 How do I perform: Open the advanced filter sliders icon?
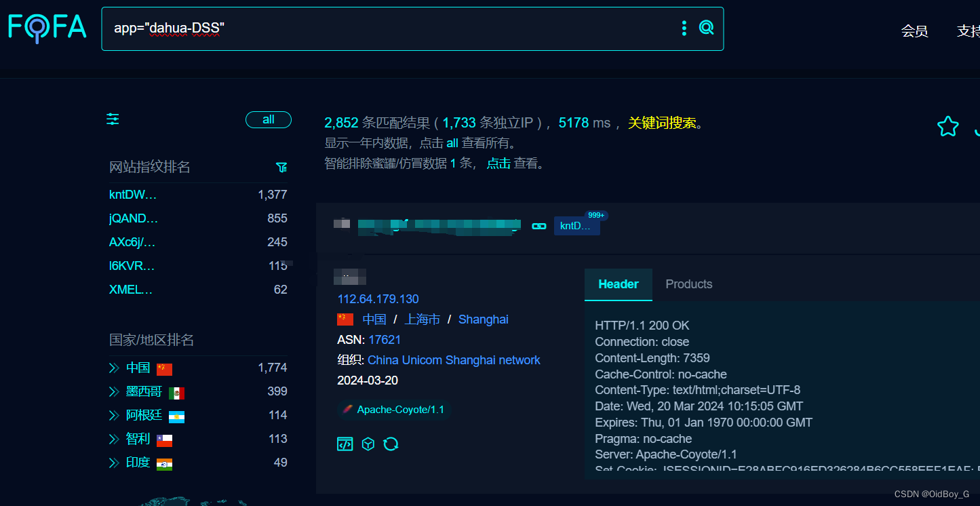[112, 119]
